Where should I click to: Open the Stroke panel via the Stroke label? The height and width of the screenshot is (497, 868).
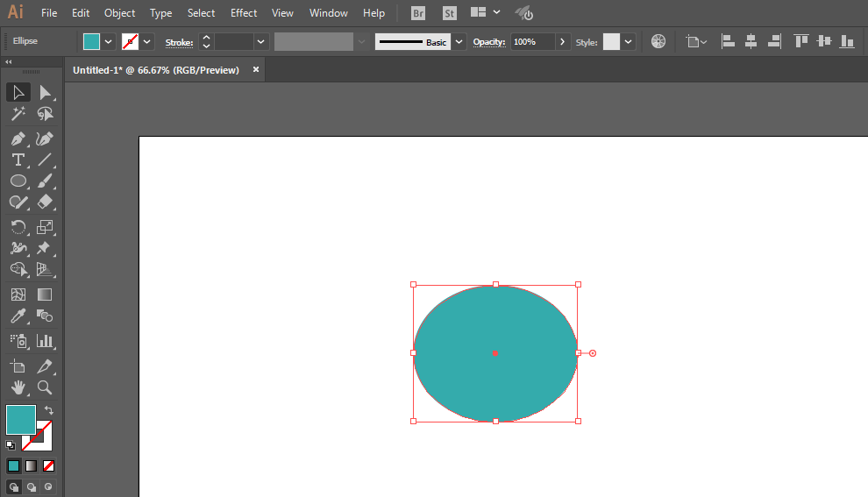(x=179, y=43)
